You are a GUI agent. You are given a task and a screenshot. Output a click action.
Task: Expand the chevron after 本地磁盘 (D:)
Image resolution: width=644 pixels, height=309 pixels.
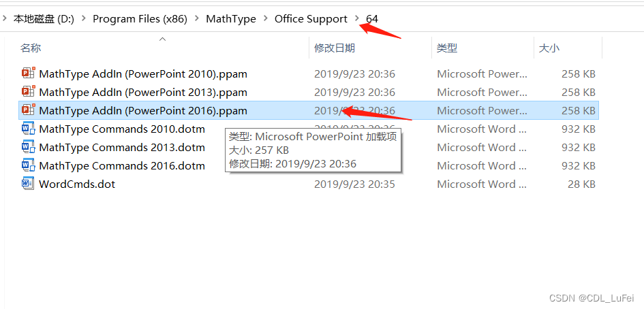(x=84, y=18)
